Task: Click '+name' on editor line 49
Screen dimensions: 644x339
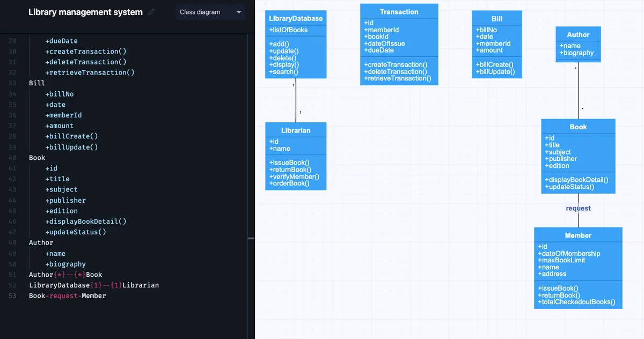Action: (x=55, y=253)
